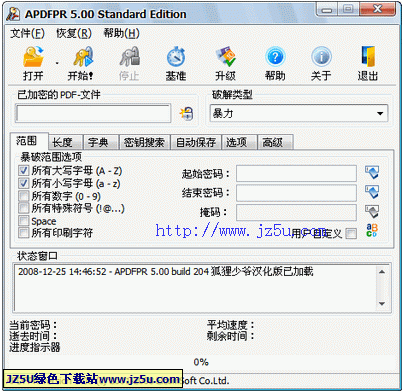Click status window scrollbar down arrow
The width and height of the screenshot is (406, 391).
click(382, 304)
